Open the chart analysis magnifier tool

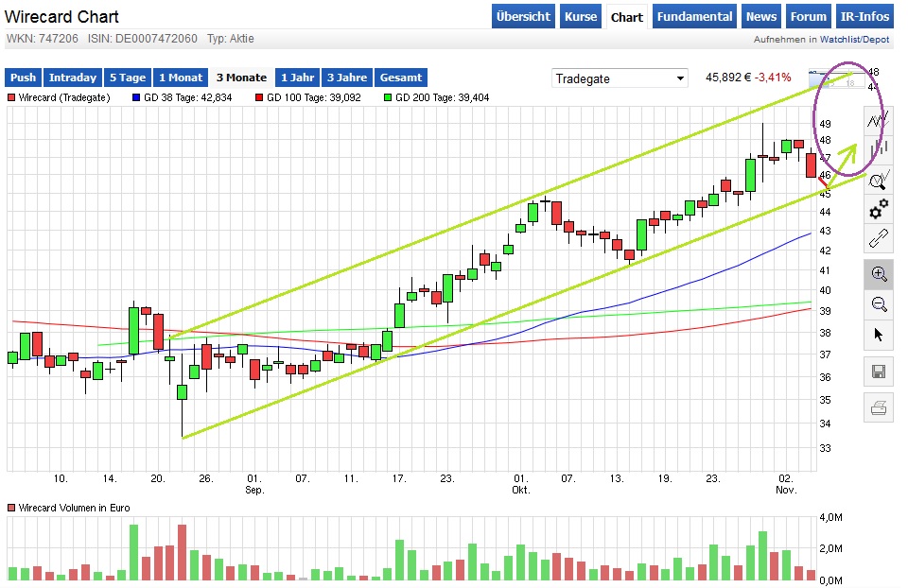pyautogui.click(x=878, y=179)
